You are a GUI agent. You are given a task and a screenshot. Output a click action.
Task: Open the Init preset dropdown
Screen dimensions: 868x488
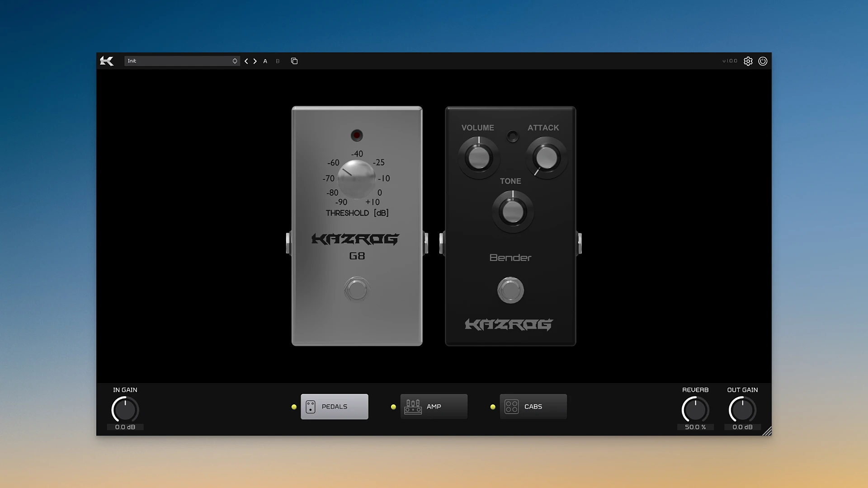179,61
